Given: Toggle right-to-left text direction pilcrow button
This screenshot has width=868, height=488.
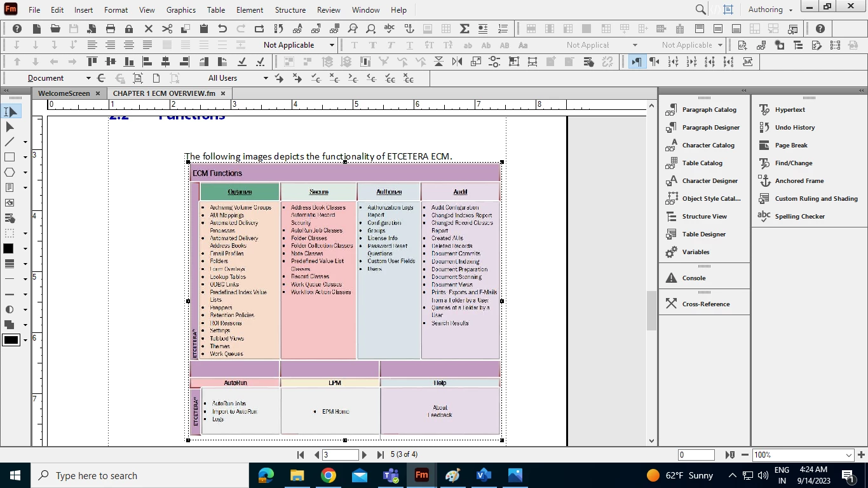Looking at the screenshot, I should coord(654,62).
